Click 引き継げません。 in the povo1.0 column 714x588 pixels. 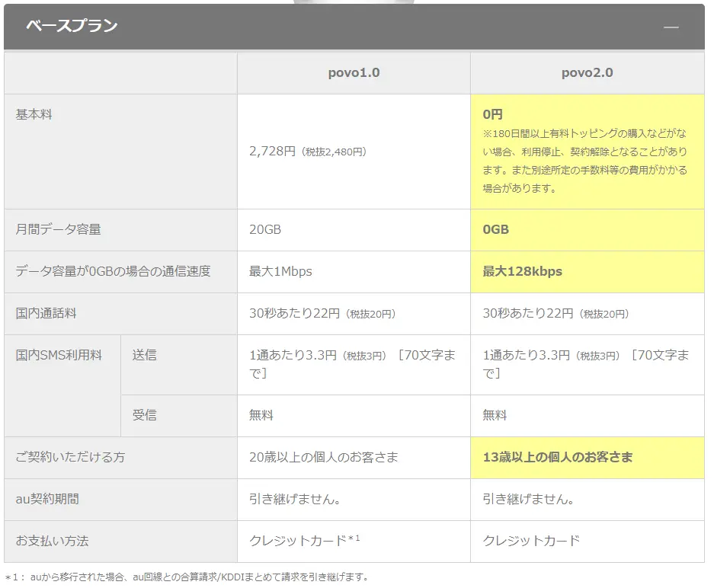click(295, 499)
